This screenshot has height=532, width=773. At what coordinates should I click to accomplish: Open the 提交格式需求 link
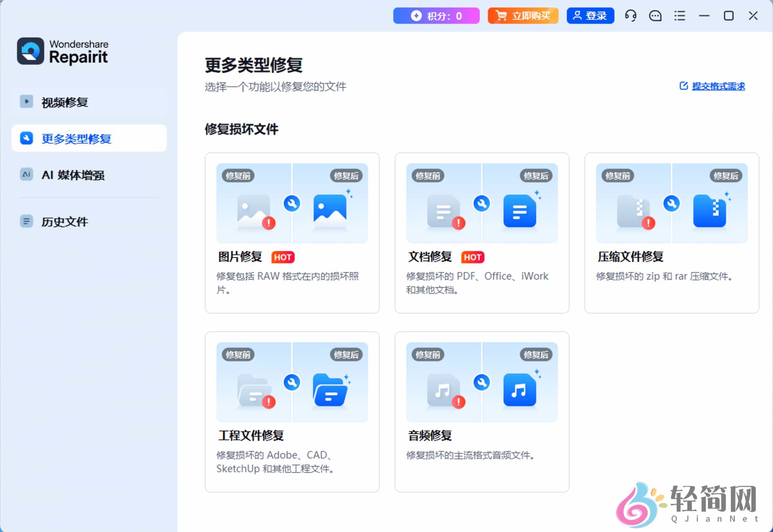tap(718, 86)
